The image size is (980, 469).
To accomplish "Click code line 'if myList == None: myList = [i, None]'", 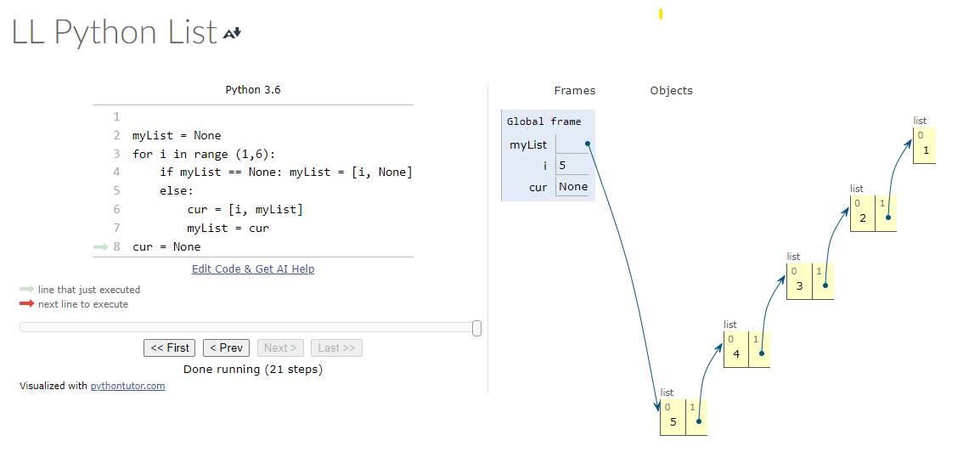I will [x=286, y=172].
